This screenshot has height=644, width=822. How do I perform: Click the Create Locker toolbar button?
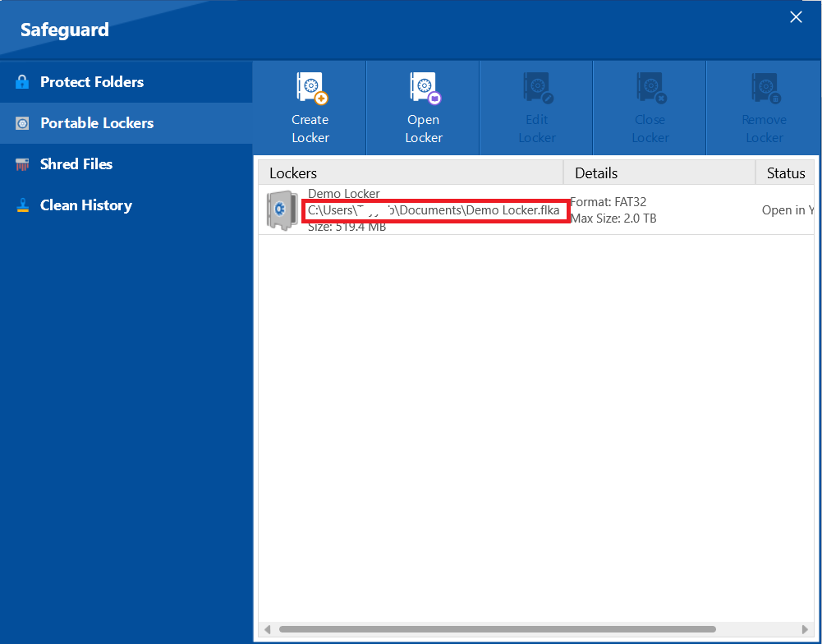[x=310, y=108]
